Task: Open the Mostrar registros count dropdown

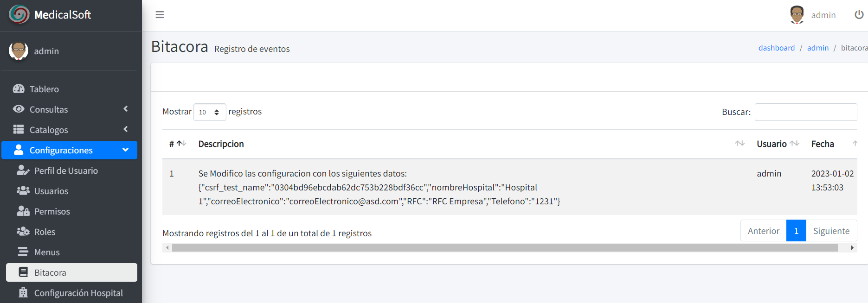Action: 209,112
